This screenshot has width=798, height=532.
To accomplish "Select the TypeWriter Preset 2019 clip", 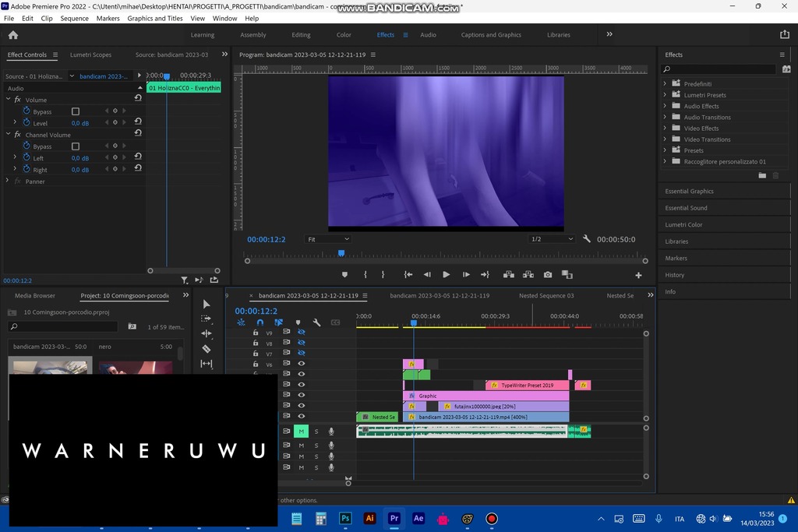I will [x=528, y=385].
